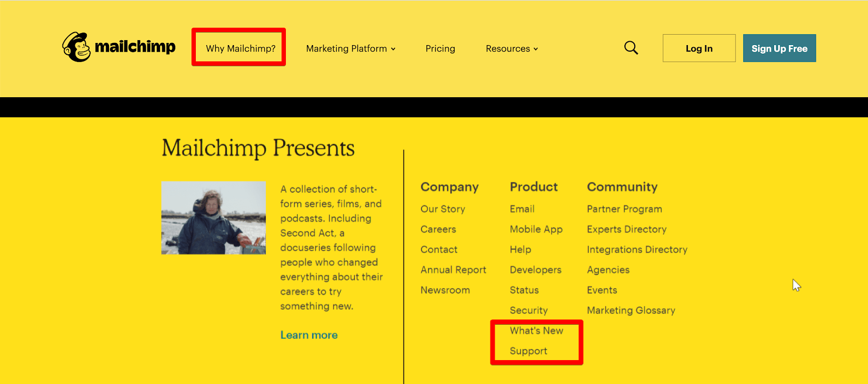Open Agencies link

608,270
